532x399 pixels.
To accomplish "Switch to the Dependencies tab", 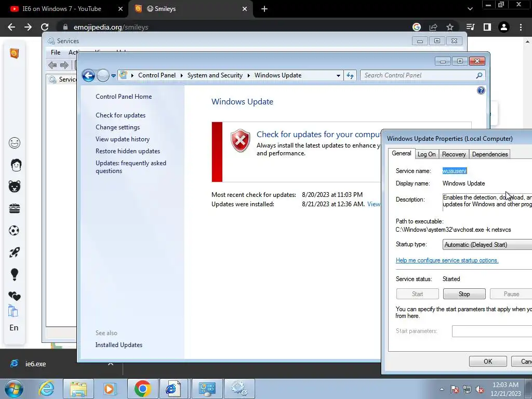I will click(489, 154).
